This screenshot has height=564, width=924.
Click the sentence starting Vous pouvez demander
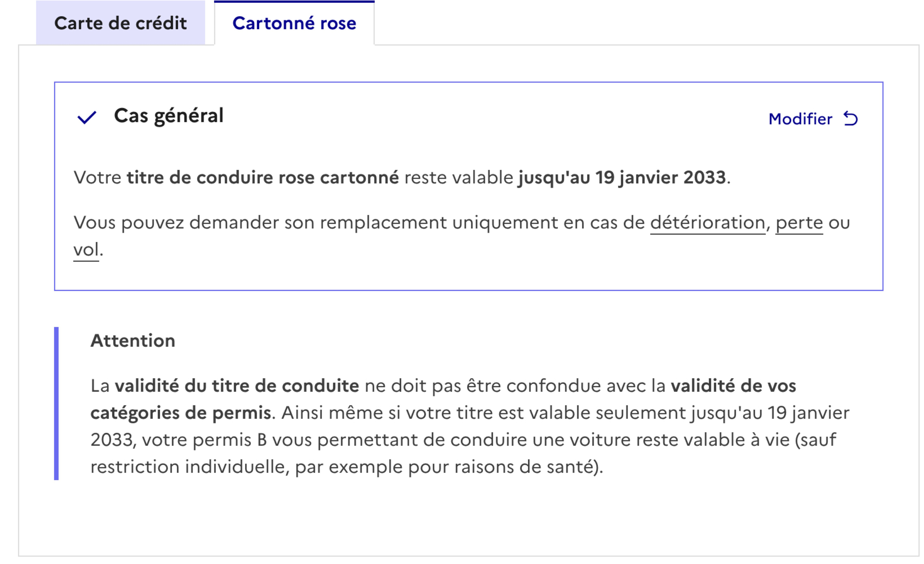pyautogui.click(x=462, y=236)
